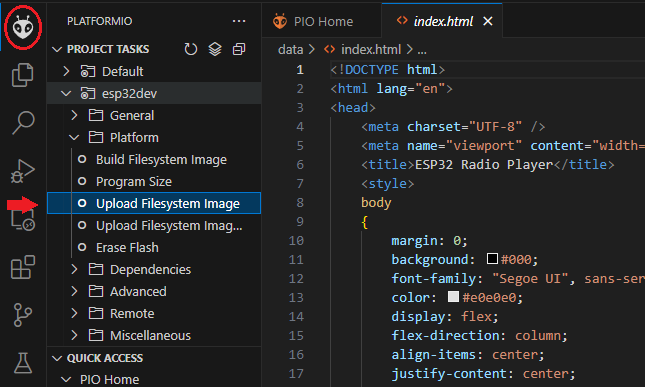Open Source Control branch icon
645x387 pixels.
point(23,315)
